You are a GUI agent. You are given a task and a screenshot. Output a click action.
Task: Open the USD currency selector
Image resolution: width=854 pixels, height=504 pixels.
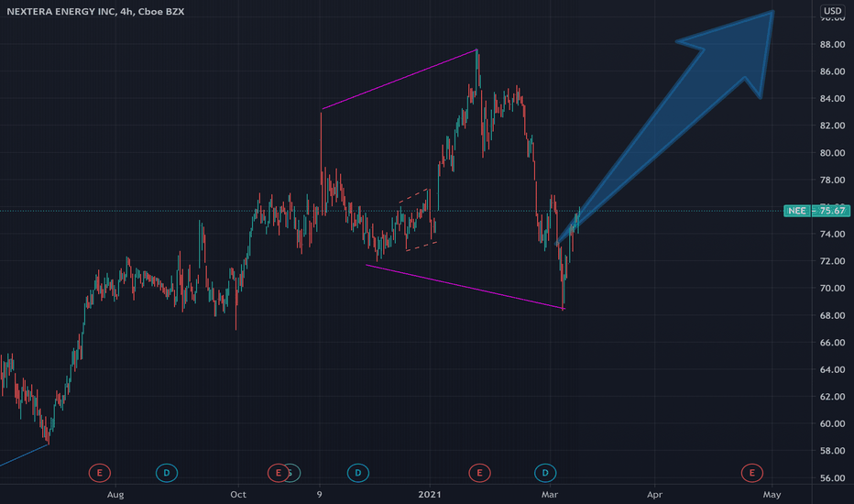tap(832, 11)
